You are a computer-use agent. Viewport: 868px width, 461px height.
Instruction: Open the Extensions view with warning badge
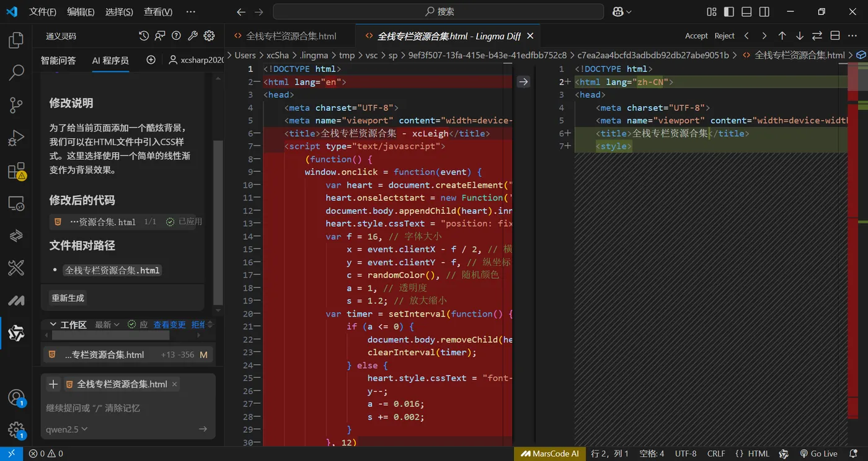(x=16, y=171)
